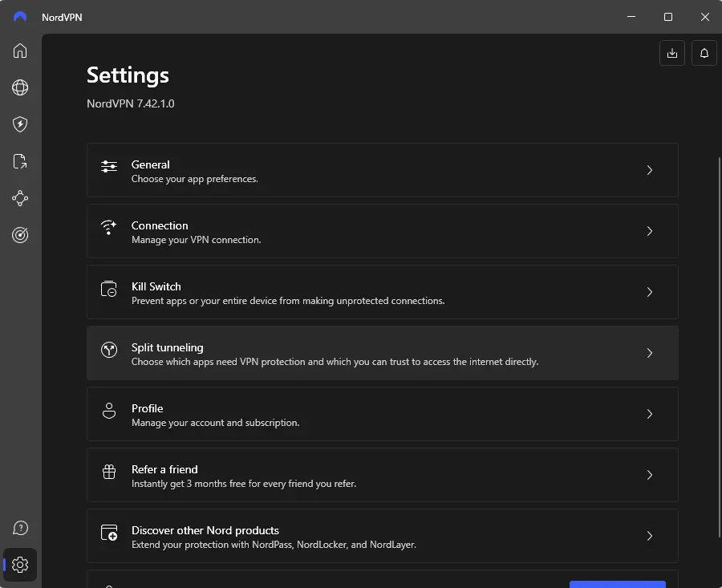722x588 pixels.
Task: Open the notifications bell icon
Action: [x=704, y=53]
